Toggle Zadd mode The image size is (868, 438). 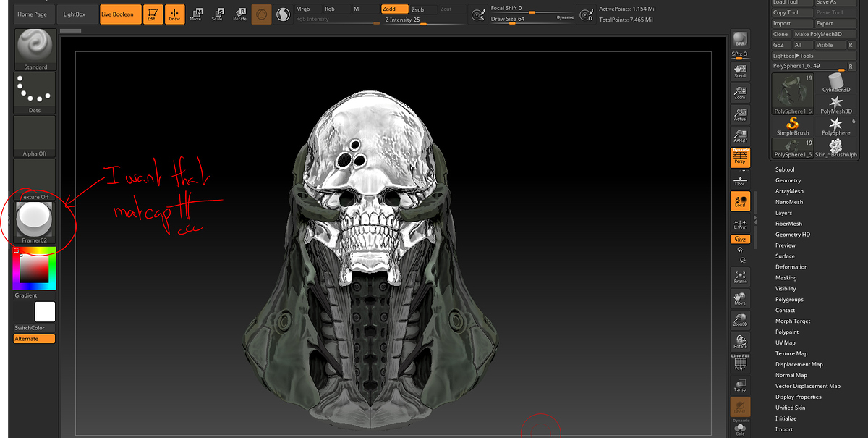coord(394,9)
